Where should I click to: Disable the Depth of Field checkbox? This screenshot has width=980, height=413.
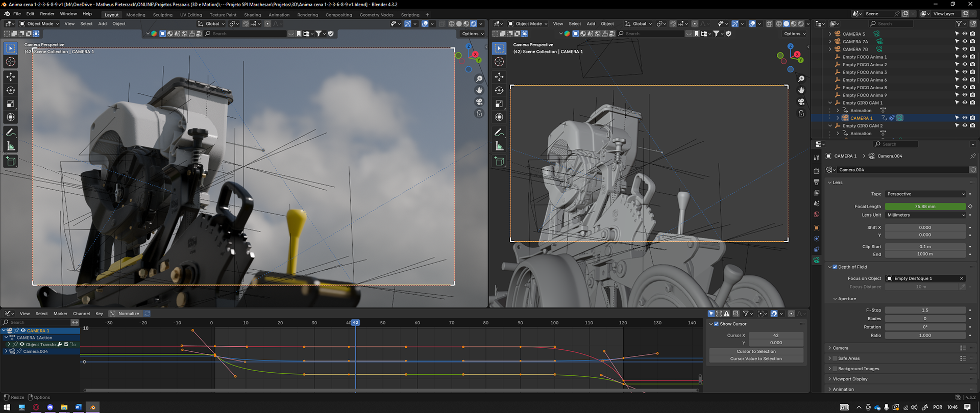[835, 267]
